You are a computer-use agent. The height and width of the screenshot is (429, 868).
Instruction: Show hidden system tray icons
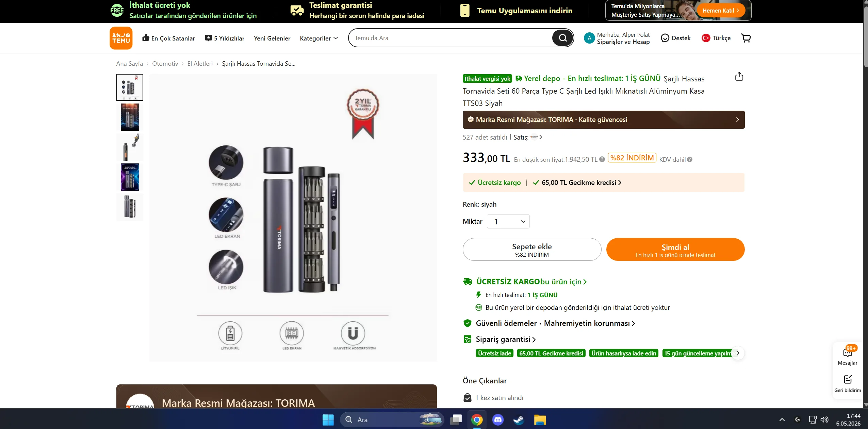782,420
